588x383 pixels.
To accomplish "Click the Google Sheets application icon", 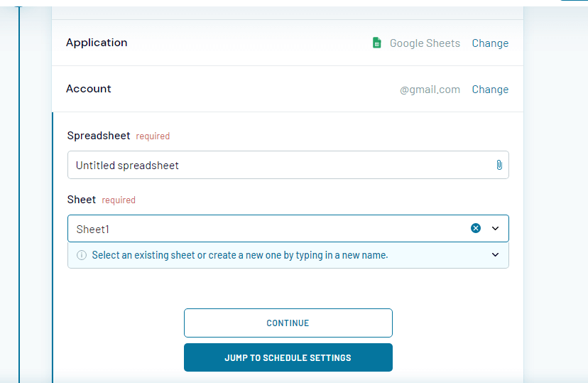I will 377,43.
